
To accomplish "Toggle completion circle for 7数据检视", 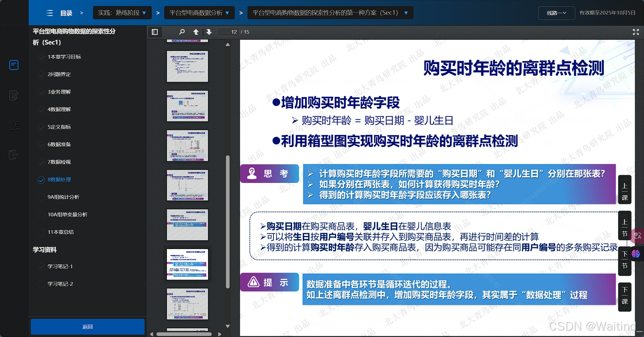I will [x=41, y=162].
